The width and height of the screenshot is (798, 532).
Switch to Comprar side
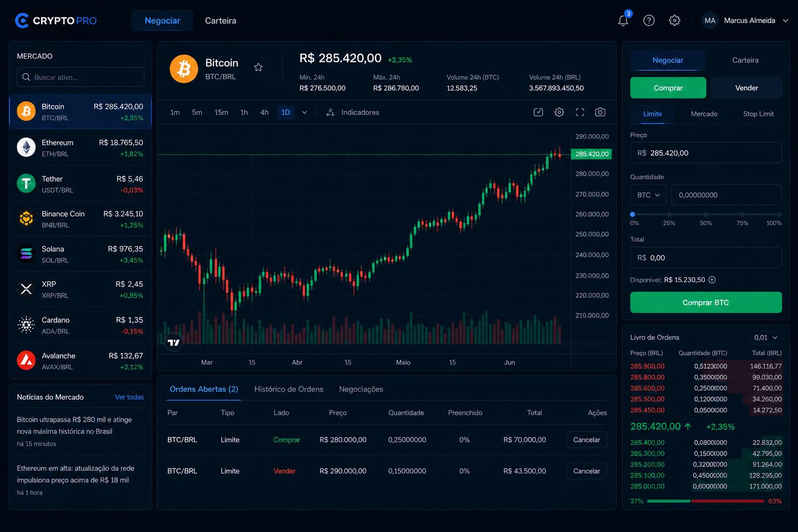pos(668,88)
